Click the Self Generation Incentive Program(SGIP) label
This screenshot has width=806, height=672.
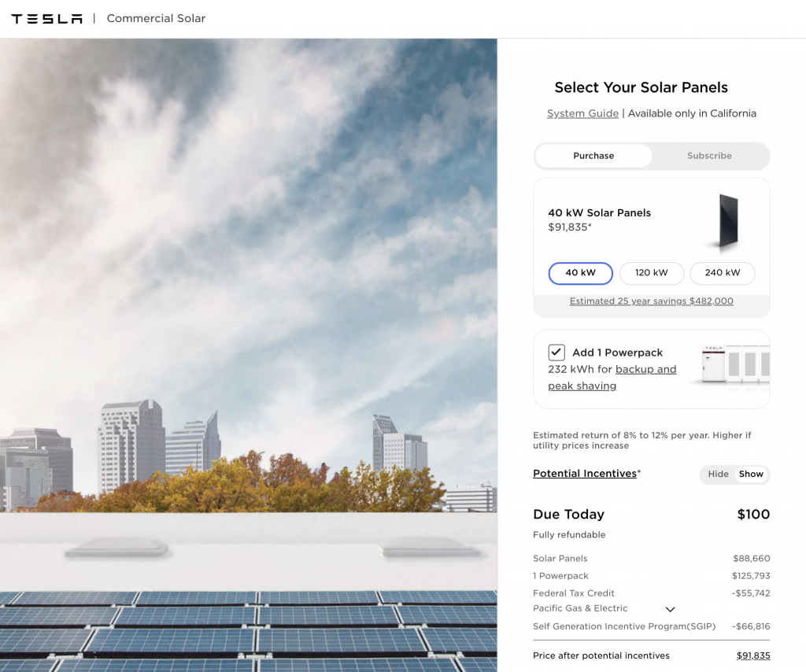pos(624,626)
